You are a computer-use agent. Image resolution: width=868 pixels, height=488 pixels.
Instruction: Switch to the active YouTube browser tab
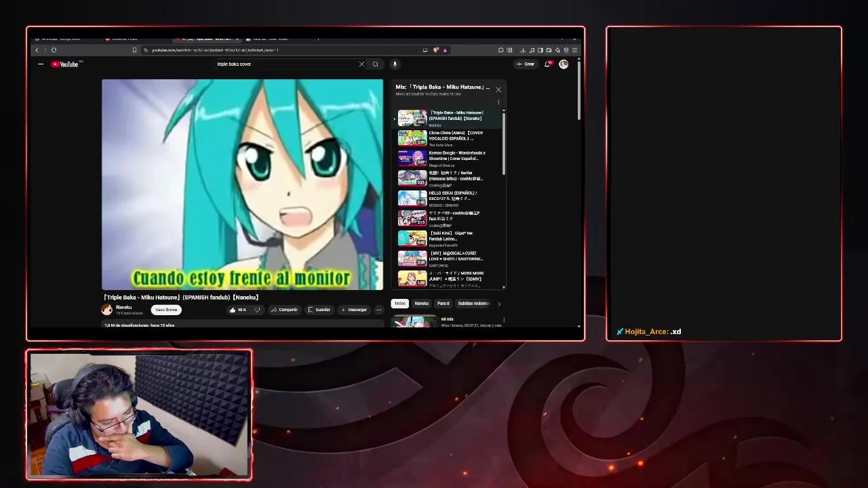pyautogui.click(x=207, y=39)
